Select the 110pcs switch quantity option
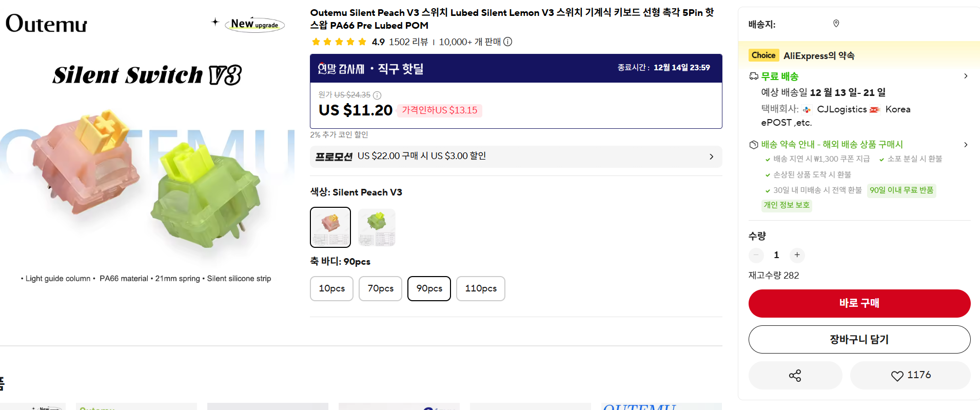Viewport: 980px width, 410px height. 480,288
